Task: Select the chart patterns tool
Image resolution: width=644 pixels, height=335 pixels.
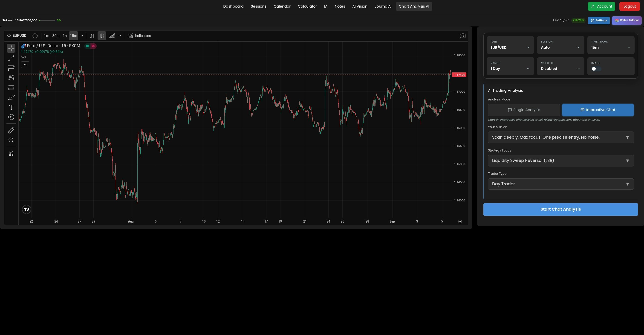Action: pyautogui.click(x=11, y=78)
